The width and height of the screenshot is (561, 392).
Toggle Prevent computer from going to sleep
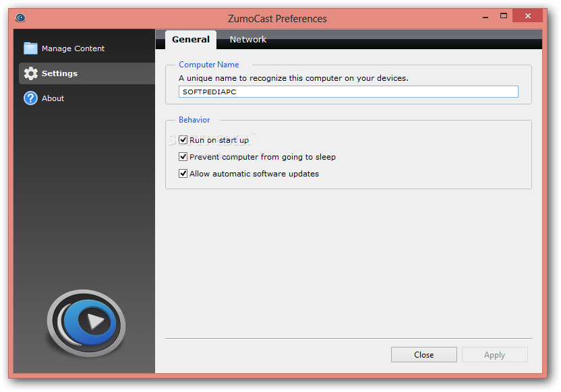[x=183, y=156]
